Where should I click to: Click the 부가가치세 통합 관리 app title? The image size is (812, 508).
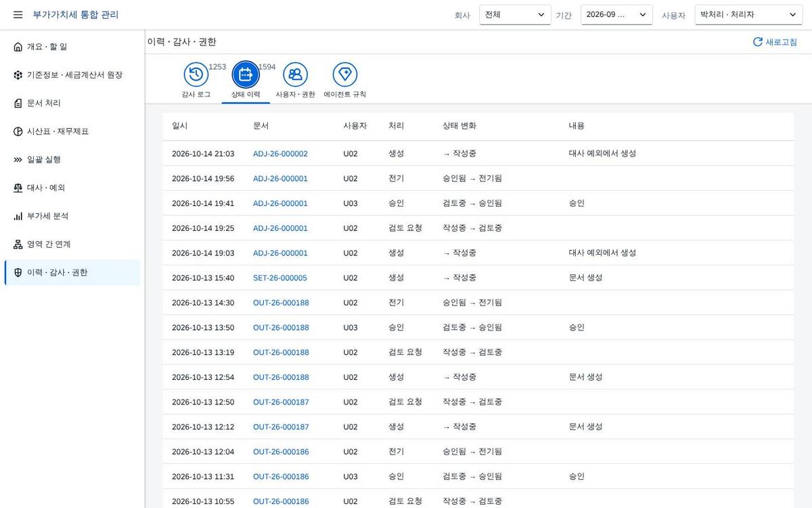click(75, 14)
